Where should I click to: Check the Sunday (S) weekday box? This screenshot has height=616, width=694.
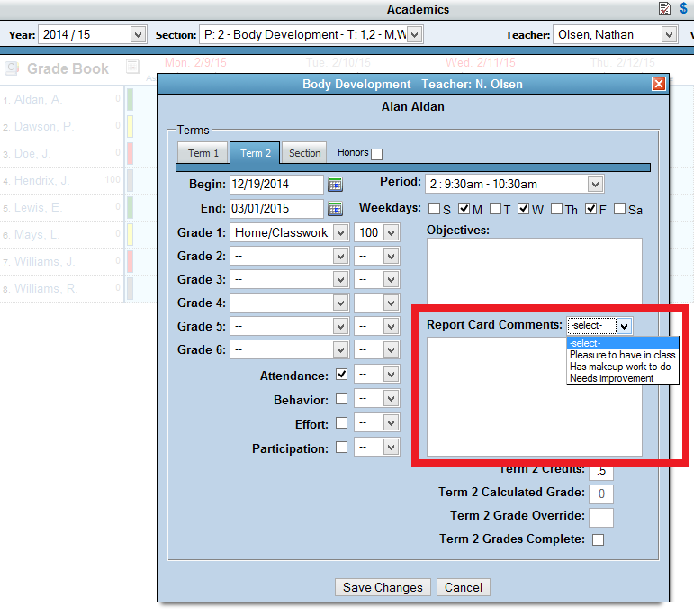pos(434,209)
